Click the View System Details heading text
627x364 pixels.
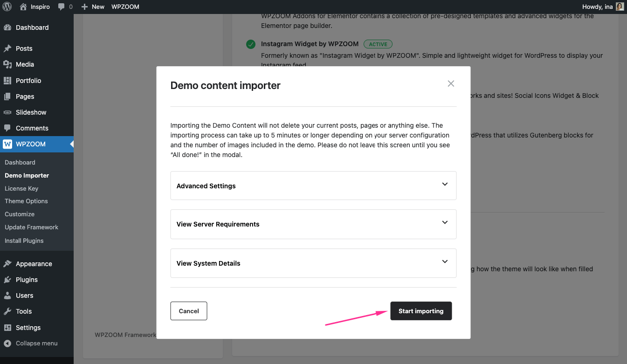[208, 263]
